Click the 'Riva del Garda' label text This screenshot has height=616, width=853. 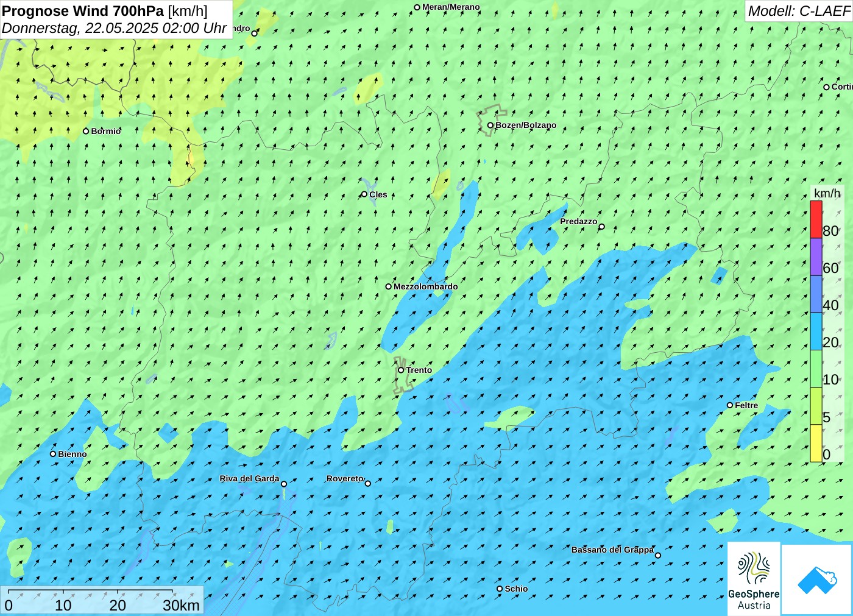pos(249,478)
